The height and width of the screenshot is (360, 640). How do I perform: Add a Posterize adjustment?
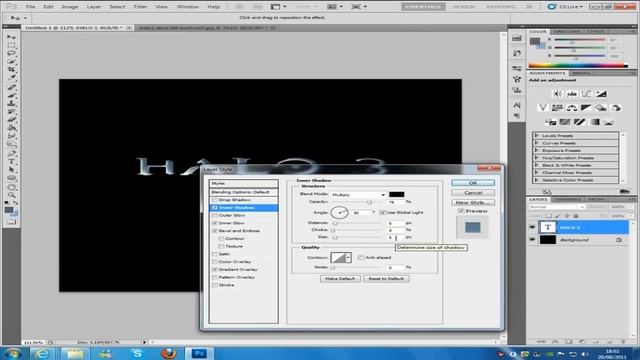point(564,122)
